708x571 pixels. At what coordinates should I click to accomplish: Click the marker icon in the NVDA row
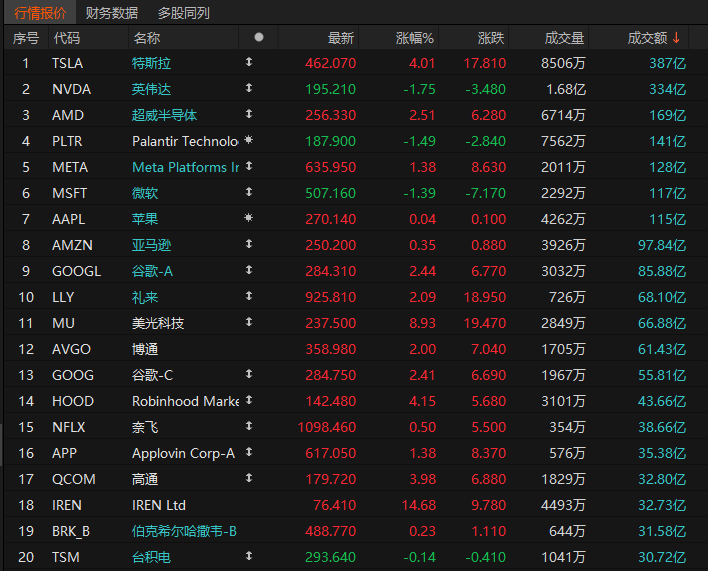click(249, 88)
